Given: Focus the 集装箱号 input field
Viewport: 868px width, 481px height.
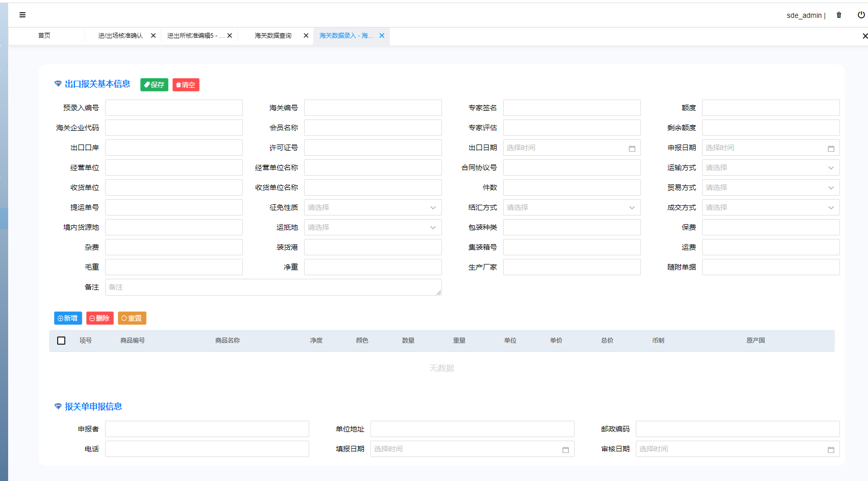Looking at the screenshot, I should click(x=572, y=247).
